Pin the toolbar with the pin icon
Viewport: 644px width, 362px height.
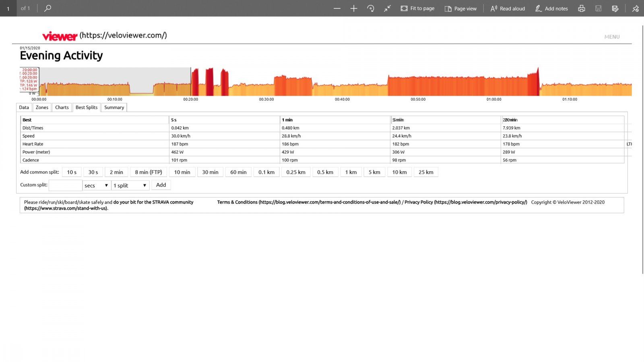click(x=635, y=8)
